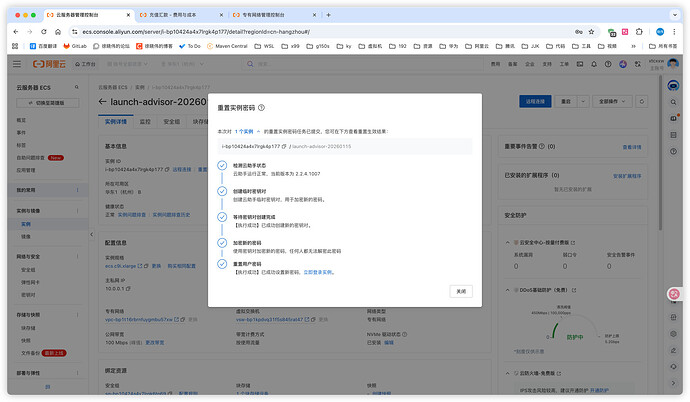Click the pink floating assistant icon
690x402 pixels.
click(x=675, y=294)
